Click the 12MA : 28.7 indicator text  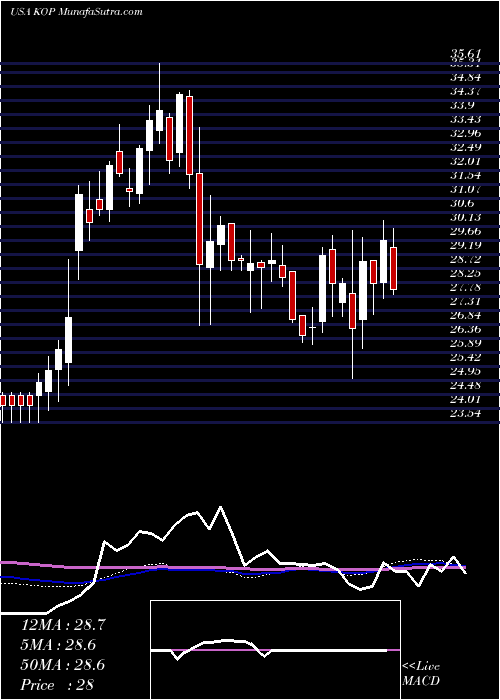click(63, 625)
